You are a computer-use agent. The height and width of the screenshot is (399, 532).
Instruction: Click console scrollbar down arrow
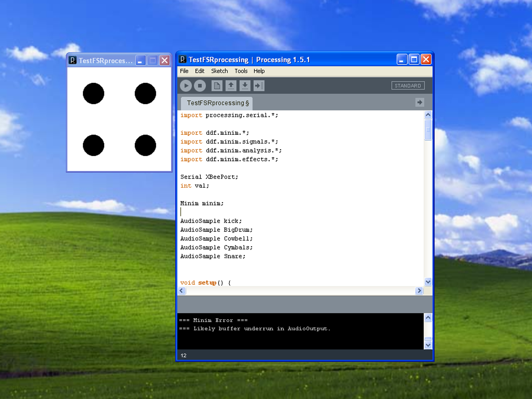(428, 345)
